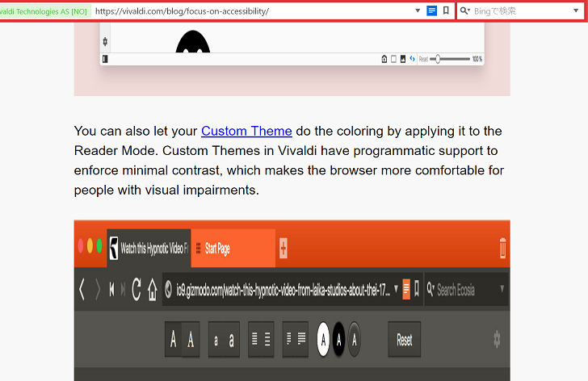The height and width of the screenshot is (381, 588).
Task: Click the io9.gizmodo.com address field
Action: 283,290
